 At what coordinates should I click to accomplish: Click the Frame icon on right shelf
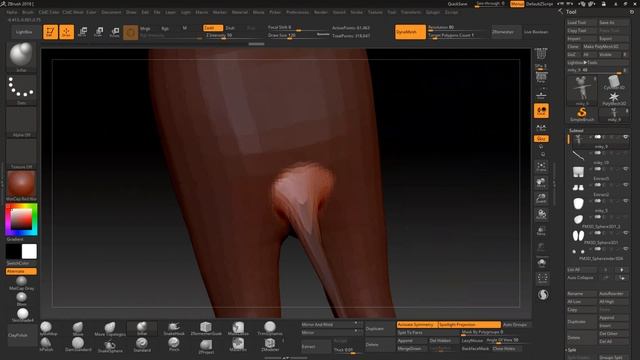[x=542, y=167]
